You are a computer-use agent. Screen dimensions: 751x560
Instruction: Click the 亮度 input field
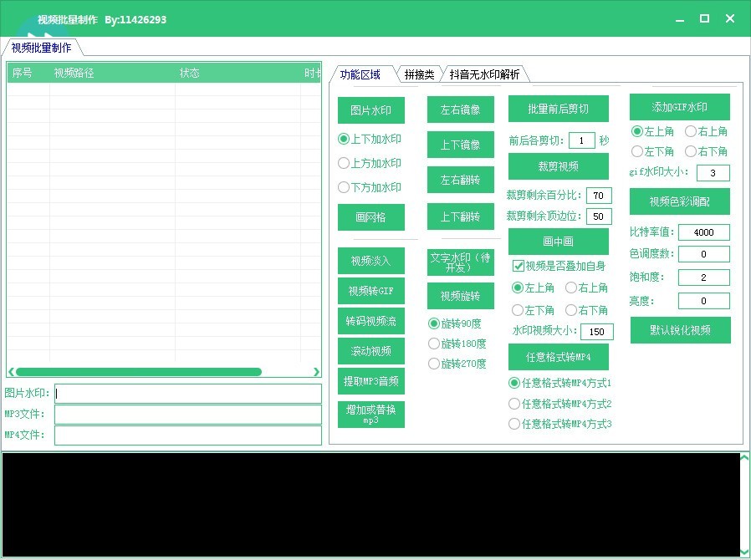[704, 301]
